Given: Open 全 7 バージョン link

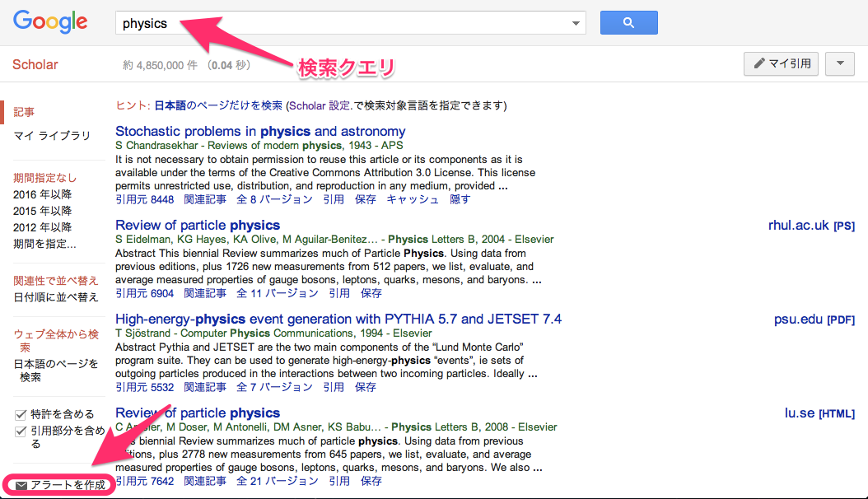Looking at the screenshot, I should point(274,387).
